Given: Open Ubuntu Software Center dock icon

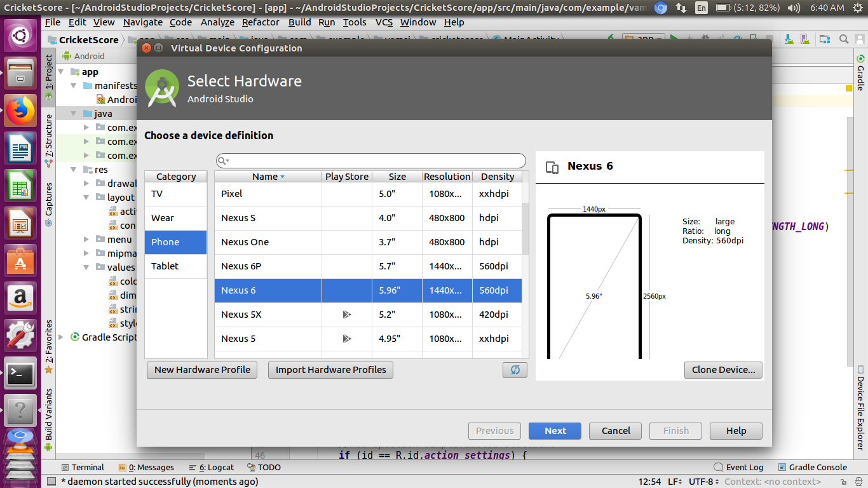Looking at the screenshot, I should tap(20, 262).
